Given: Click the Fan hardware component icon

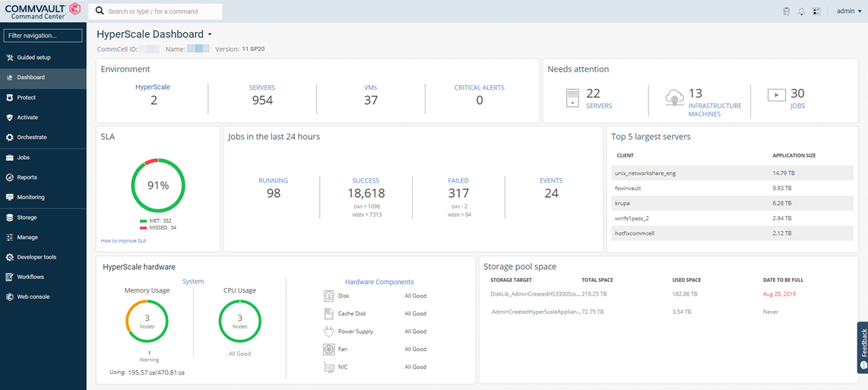Looking at the screenshot, I should (329, 350).
